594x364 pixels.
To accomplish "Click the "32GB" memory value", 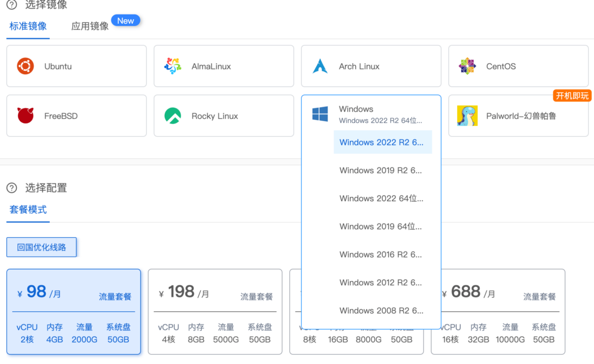I will point(479,340).
